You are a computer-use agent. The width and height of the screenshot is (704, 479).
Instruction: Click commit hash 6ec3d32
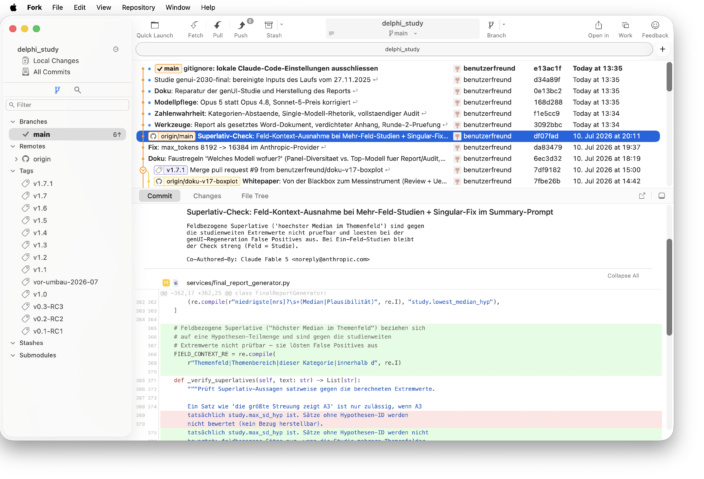tap(546, 158)
